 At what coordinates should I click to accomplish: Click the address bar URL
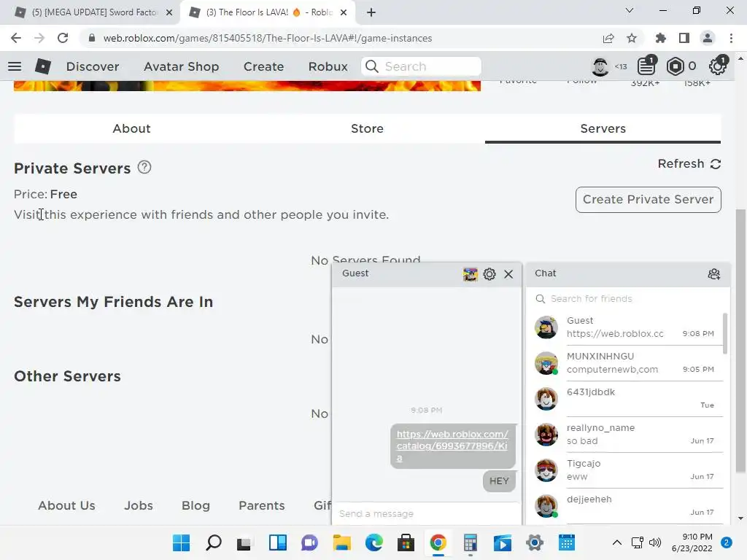pos(267,38)
